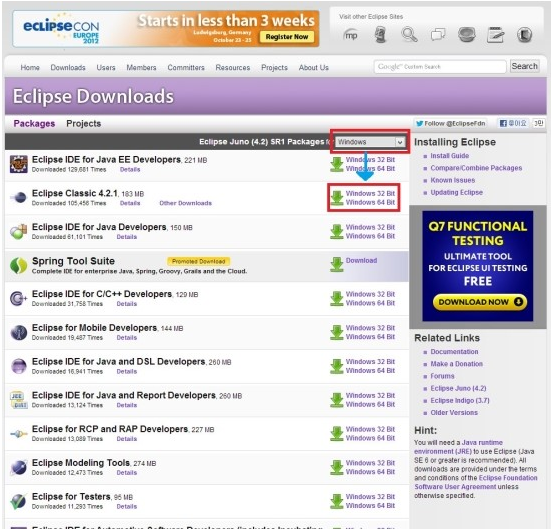Click the Download Now ad button
Viewport: 554px width, 532px height.
(x=480, y=302)
